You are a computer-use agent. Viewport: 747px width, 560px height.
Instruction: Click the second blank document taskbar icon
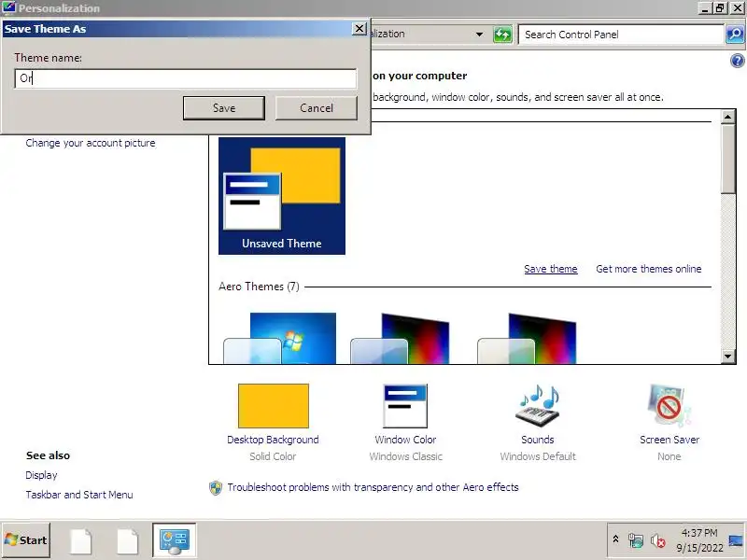pyautogui.click(x=128, y=541)
